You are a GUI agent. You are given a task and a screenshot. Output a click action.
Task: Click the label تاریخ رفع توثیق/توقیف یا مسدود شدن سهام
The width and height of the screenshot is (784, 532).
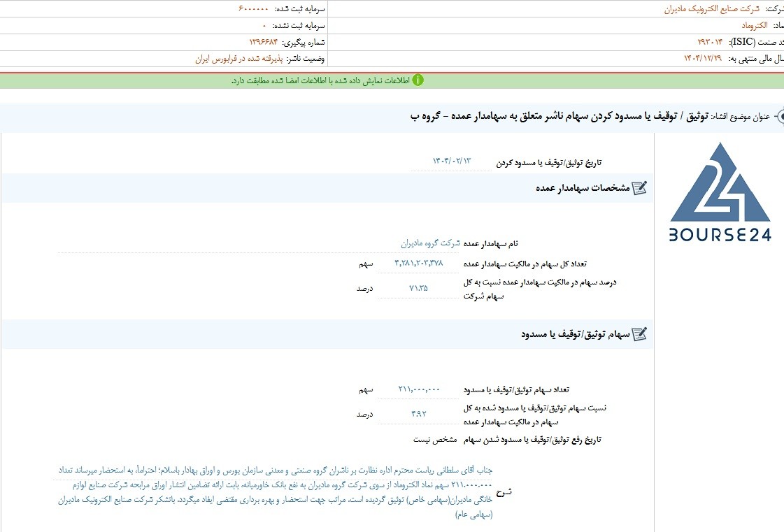(532, 440)
